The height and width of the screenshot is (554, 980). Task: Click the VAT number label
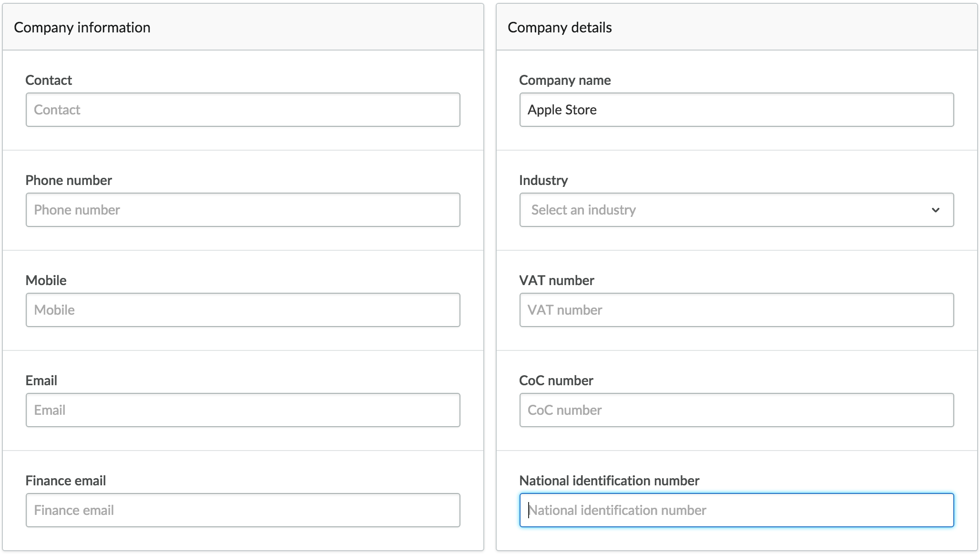coord(557,280)
